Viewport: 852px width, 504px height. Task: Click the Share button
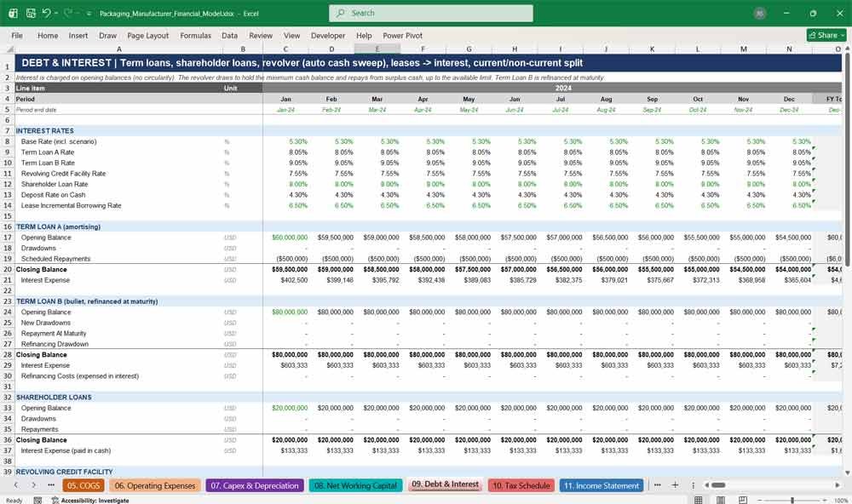(x=826, y=35)
